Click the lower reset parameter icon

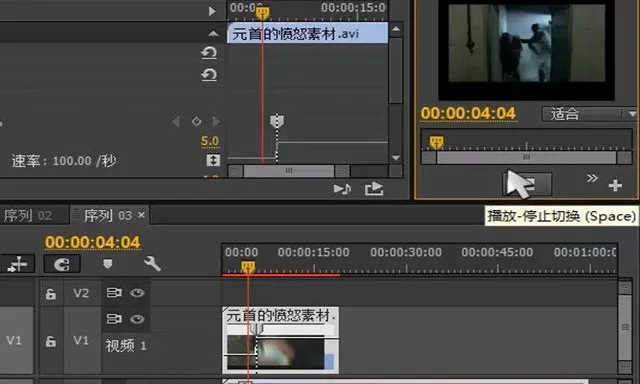pos(209,75)
